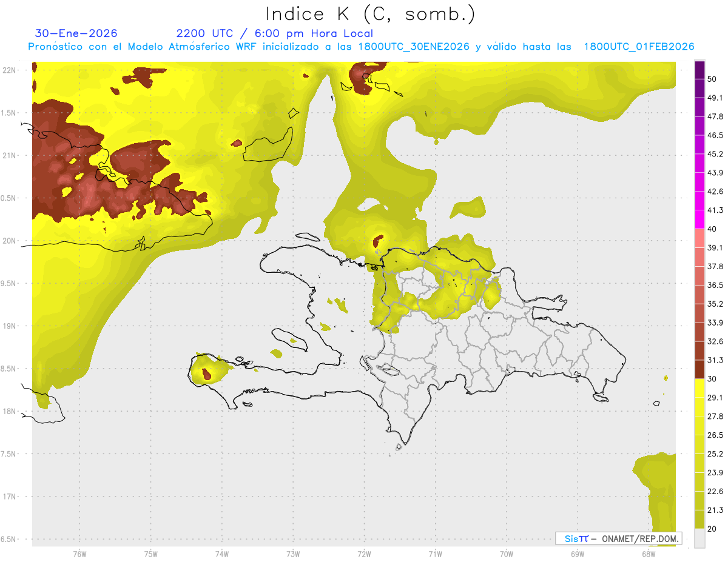Click the '21.3' legend value
The image size is (728, 562).
point(715,510)
